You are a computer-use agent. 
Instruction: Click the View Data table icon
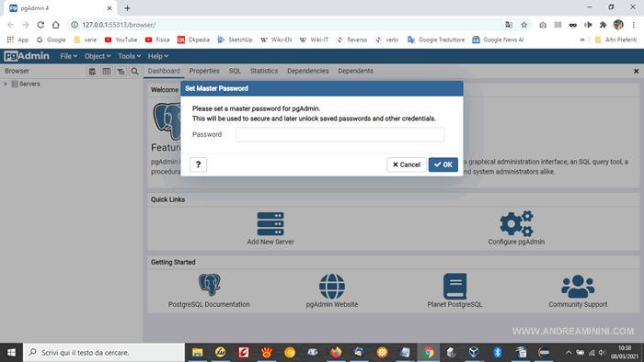click(x=107, y=72)
